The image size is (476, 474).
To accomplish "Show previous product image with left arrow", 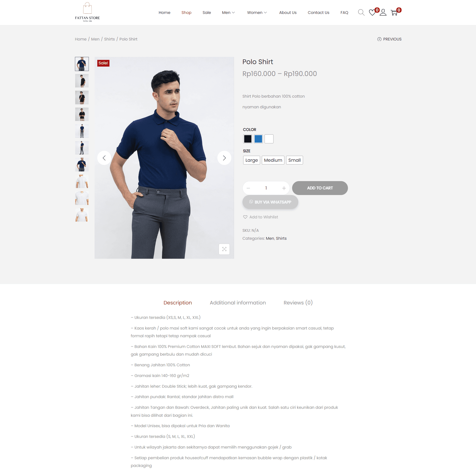I will point(104,158).
